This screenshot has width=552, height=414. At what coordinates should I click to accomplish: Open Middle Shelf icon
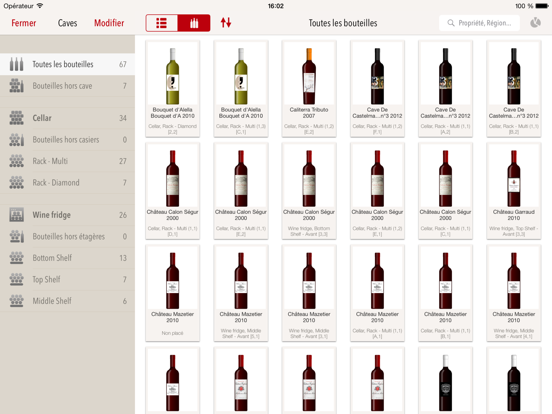pyautogui.click(x=17, y=301)
